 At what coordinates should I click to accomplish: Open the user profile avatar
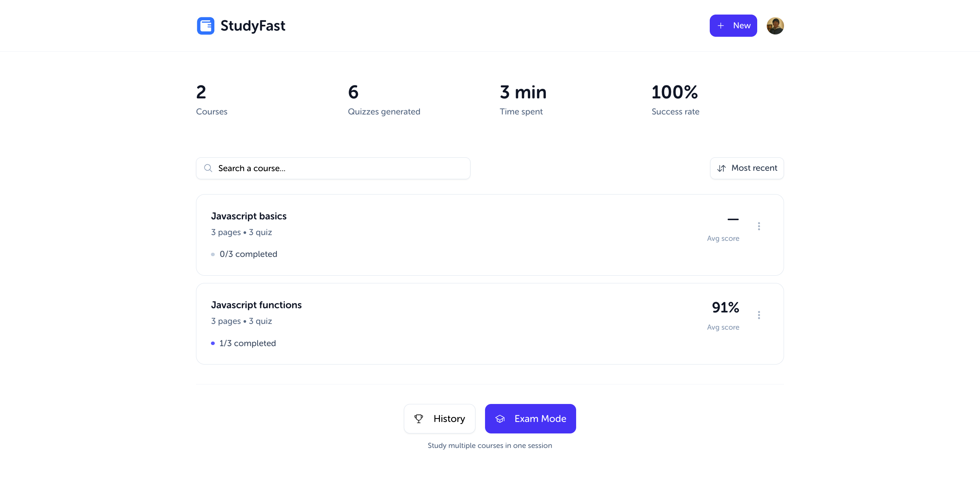click(775, 26)
